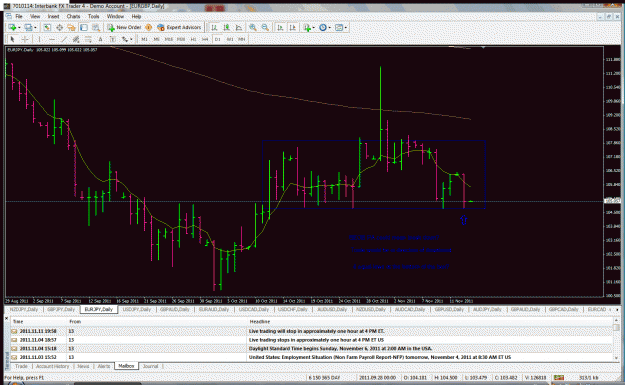The image size is (625, 385).
Task: Click the Arrows objects icon
Action: click(125, 39)
